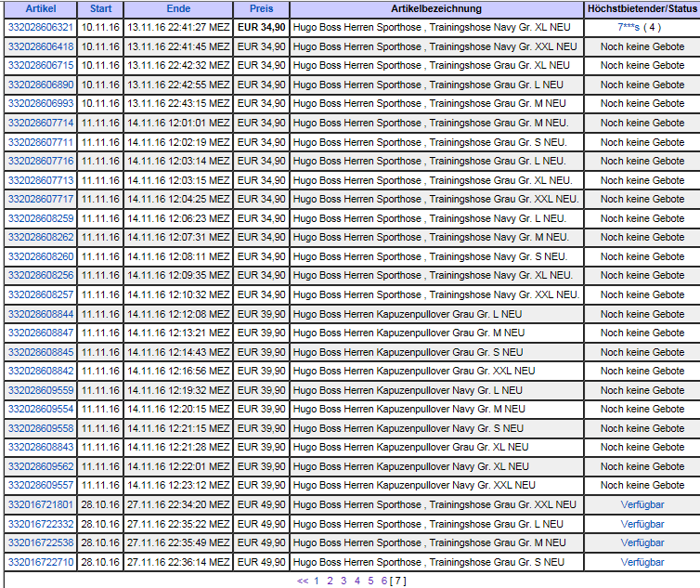Open article 332028609558 link
This screenshot has height=588, width=700.
(x=41, y=428)
